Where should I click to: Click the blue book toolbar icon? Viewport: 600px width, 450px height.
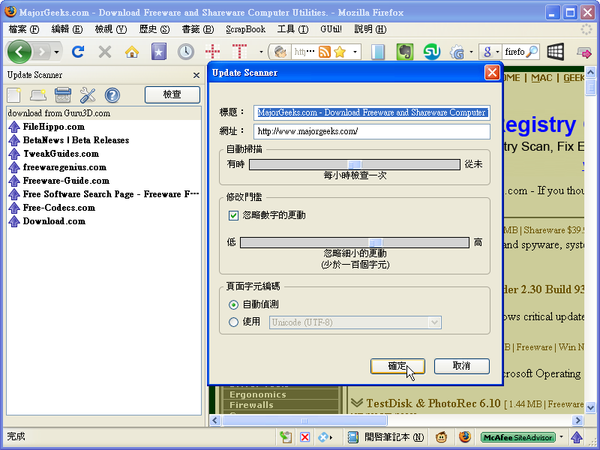click(378, 52)
